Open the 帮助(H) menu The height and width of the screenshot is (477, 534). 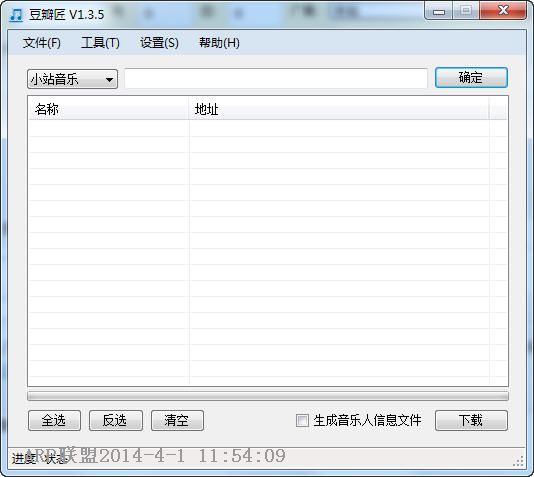pyautogui.click(x=219, y=43)
